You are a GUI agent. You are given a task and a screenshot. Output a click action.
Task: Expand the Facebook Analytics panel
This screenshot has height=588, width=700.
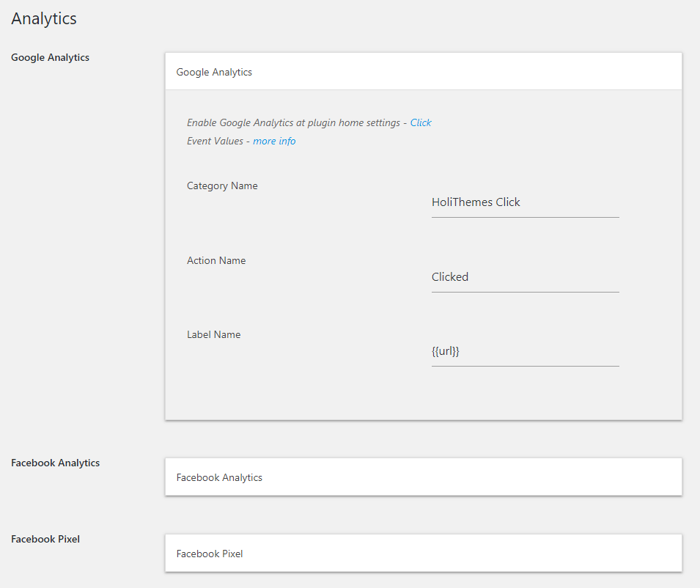(x=423, y=477)
